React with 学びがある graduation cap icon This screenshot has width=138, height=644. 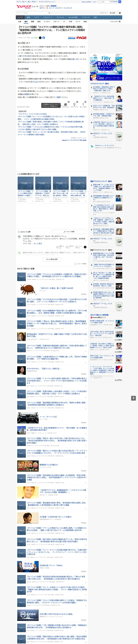coord(65,105)
